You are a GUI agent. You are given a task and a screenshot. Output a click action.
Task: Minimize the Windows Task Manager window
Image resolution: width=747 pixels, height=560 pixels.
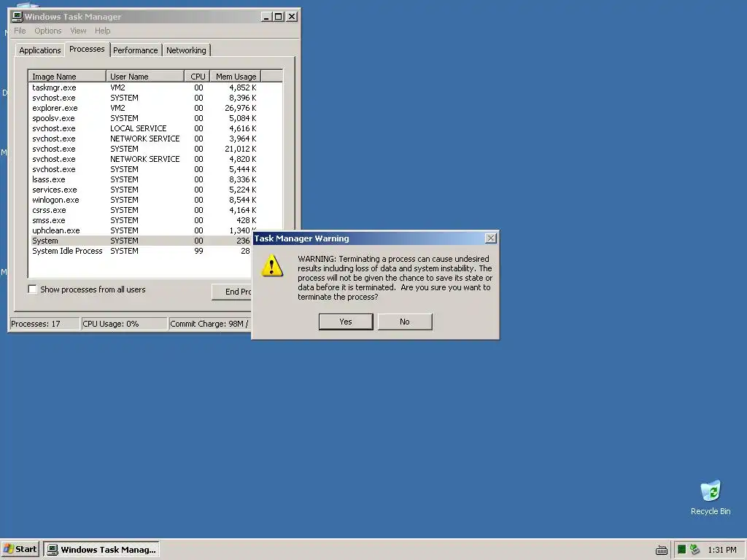coord(267,17)
